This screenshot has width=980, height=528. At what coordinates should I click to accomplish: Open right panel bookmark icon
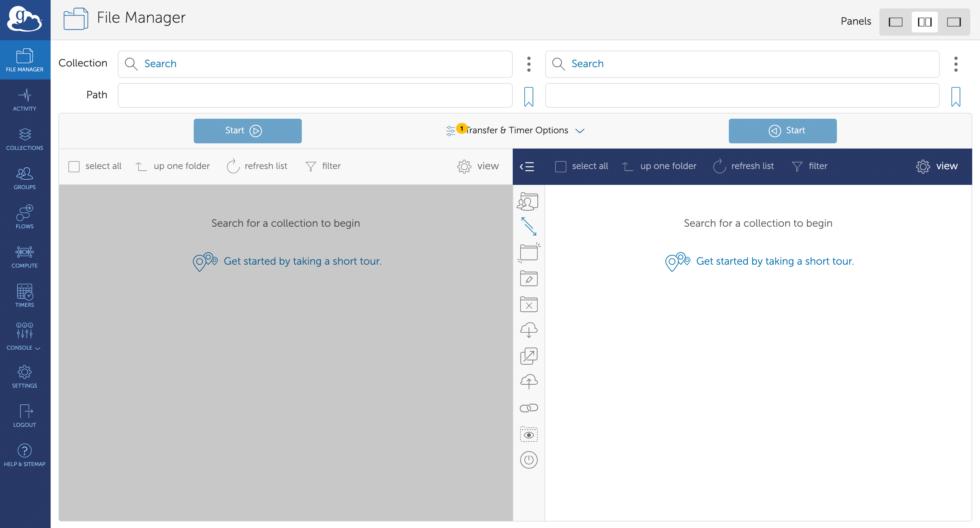pos(956,97)
